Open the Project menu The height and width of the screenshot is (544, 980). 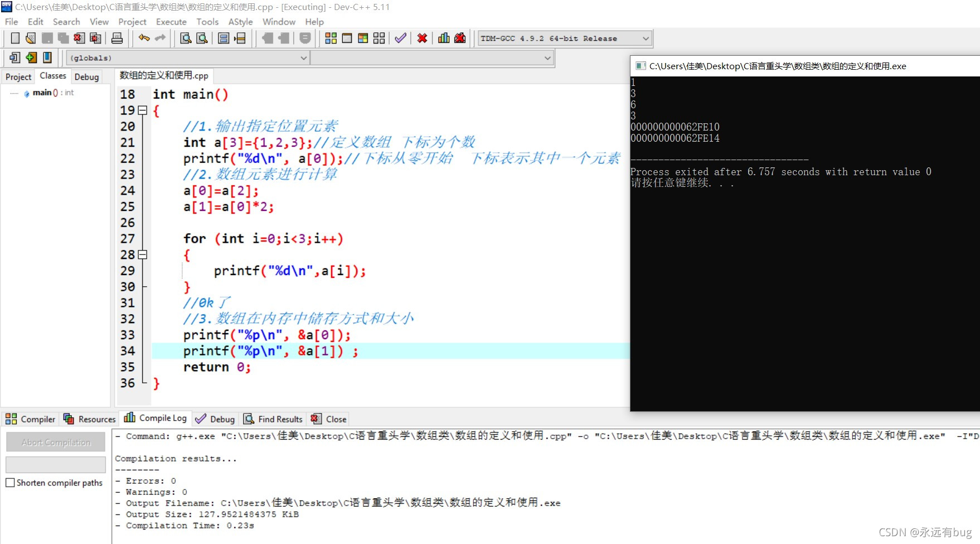pos(132,22)
